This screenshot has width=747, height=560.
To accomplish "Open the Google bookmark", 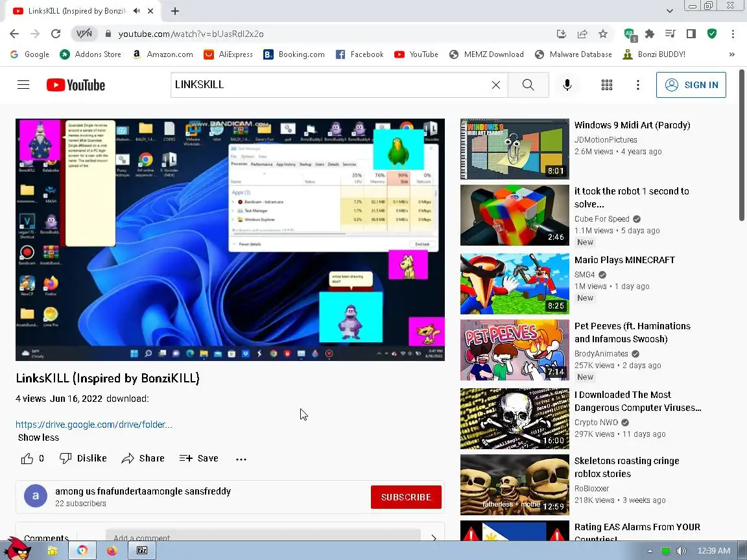I will 30,54.
